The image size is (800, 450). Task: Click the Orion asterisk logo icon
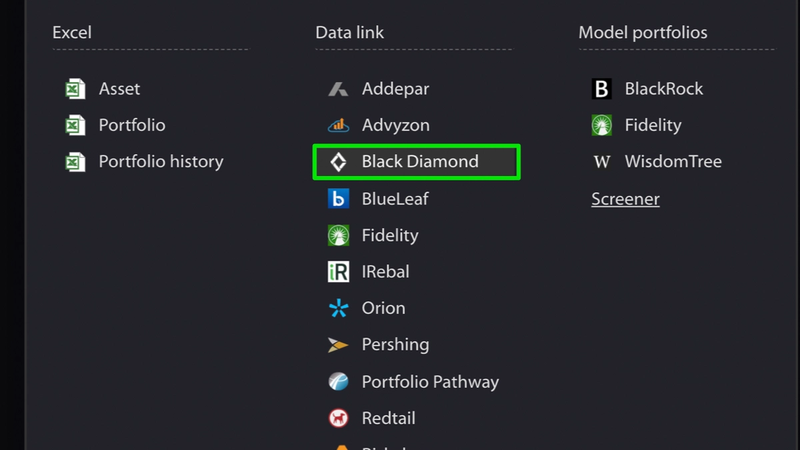338,308
